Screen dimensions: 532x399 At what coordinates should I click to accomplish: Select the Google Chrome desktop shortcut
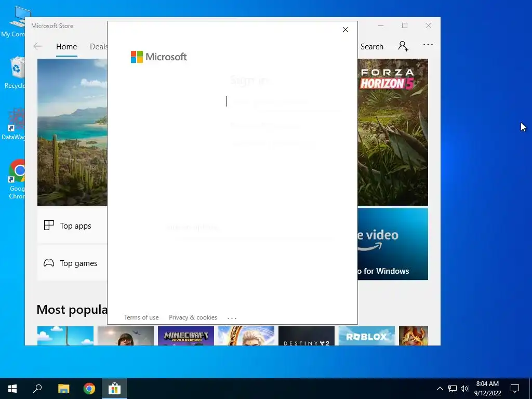click(x=16, y=179)
